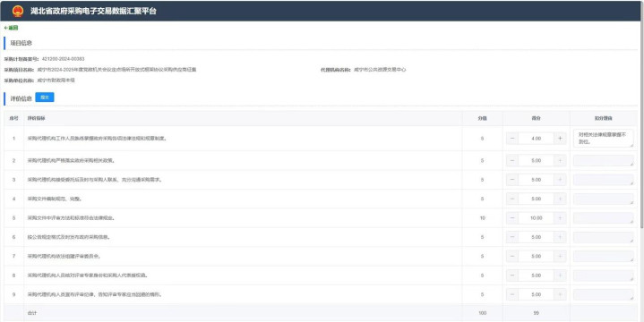This screenshot has width=644, height=322.
Task: Focus the score value field in row 9
Action: point(536,294)
